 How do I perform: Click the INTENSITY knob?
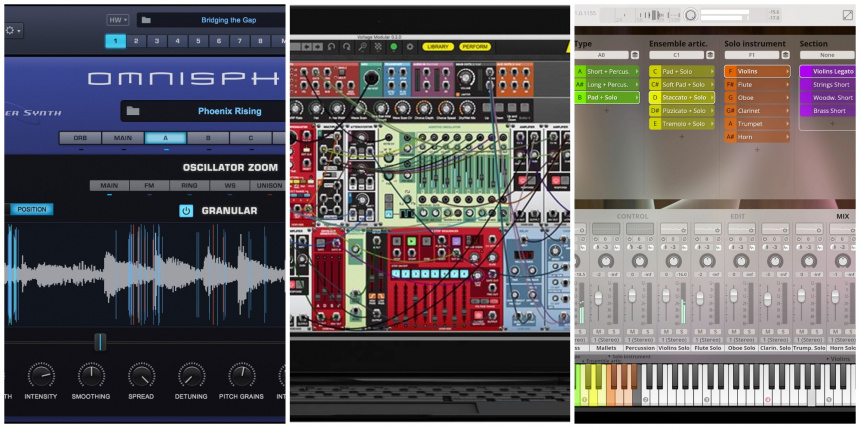(41, 375)
